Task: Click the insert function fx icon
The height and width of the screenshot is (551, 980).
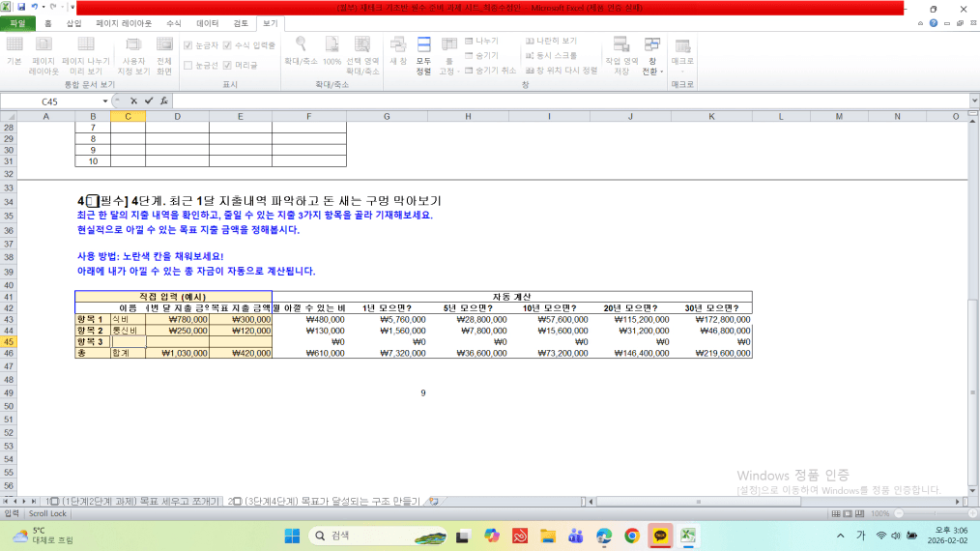Action: (165, 101)
